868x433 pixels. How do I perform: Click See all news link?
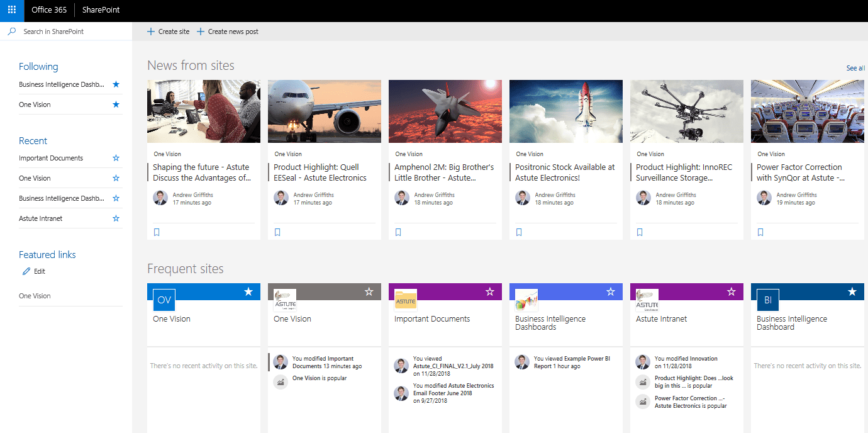click(x=855, y=68)
